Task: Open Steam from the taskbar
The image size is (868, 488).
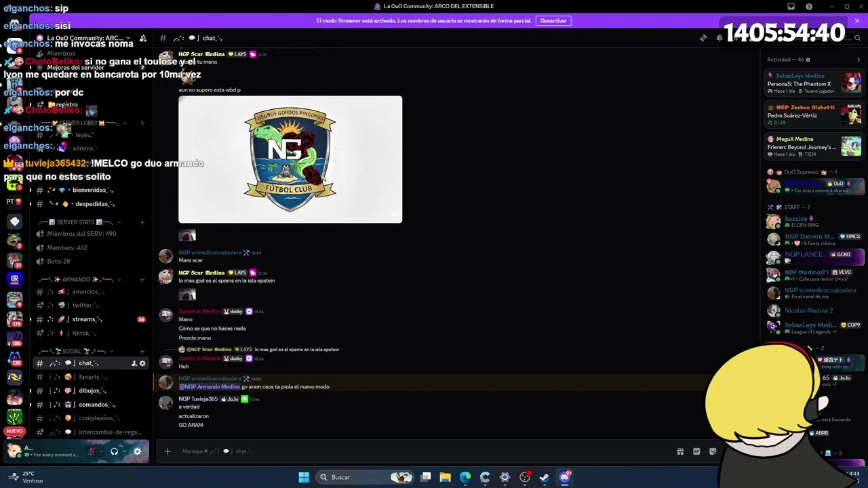Action: coord(544,477)
